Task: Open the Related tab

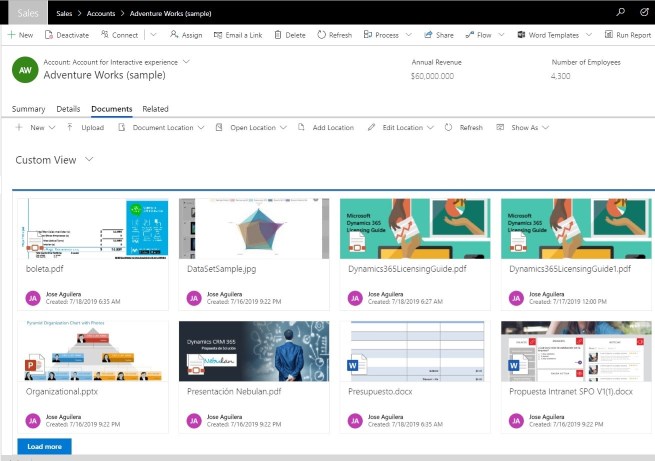Action: pyautogui.click(x=155, y=109)
